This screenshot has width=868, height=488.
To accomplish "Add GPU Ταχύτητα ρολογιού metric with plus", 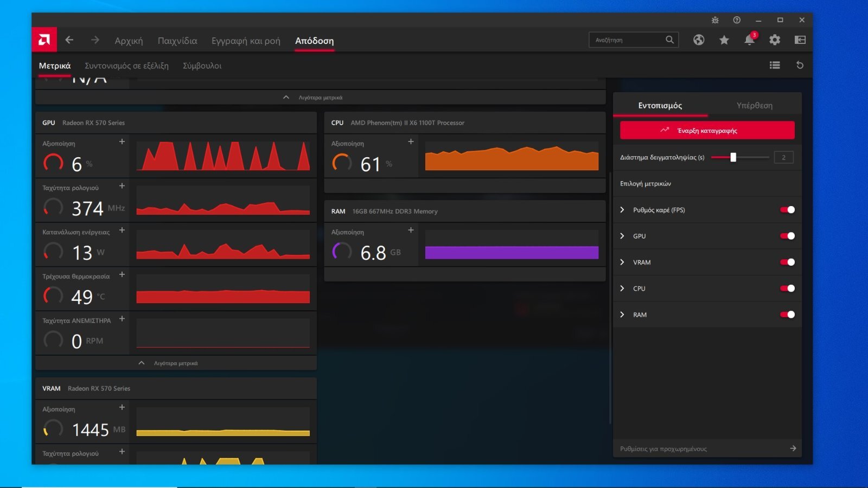I will (122, 186).
